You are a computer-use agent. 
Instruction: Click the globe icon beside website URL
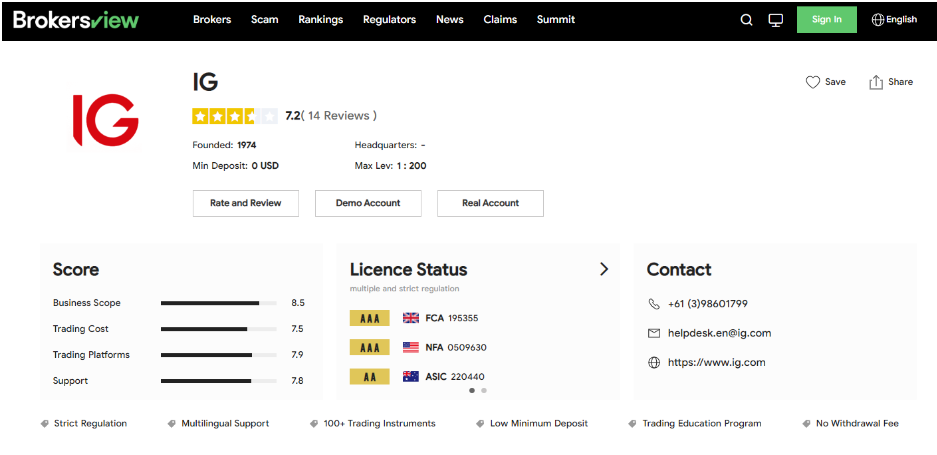(654, 362)
